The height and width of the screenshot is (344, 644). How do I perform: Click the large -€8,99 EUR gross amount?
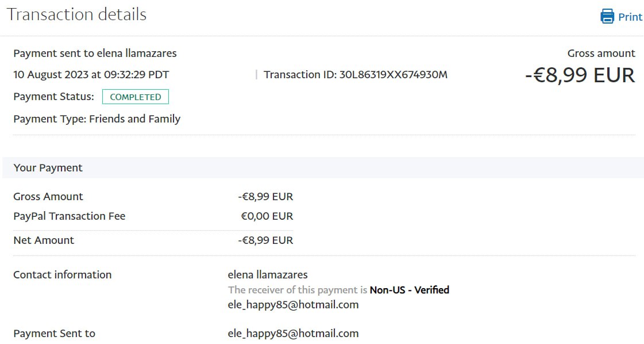pos(580,75)
